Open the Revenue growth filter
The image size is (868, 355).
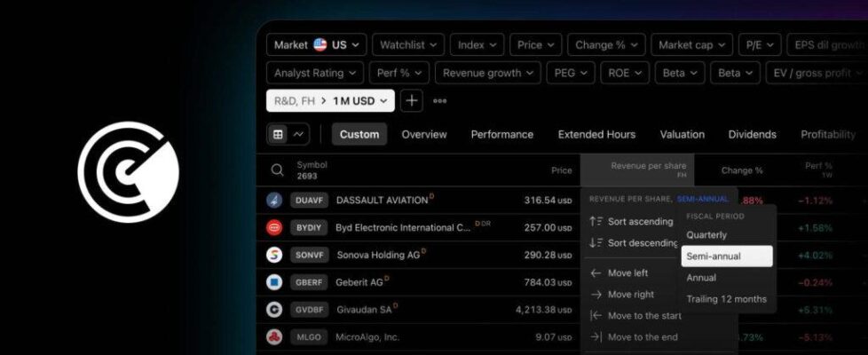[488, 73]
